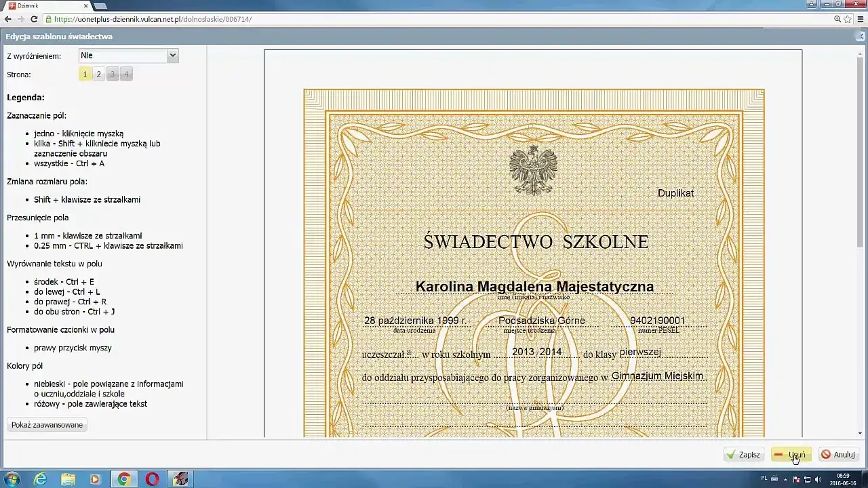Image resolution: width=868 pixels, height=488 pixels.
Task: Select the class field 'pierwszej'
Action: (640, 352)
